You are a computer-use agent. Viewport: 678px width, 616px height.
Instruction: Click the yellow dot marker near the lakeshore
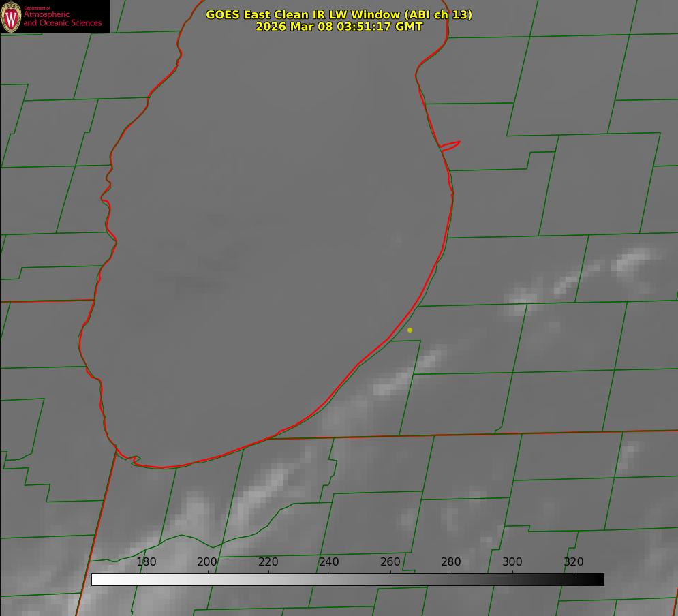pos(410,330)
